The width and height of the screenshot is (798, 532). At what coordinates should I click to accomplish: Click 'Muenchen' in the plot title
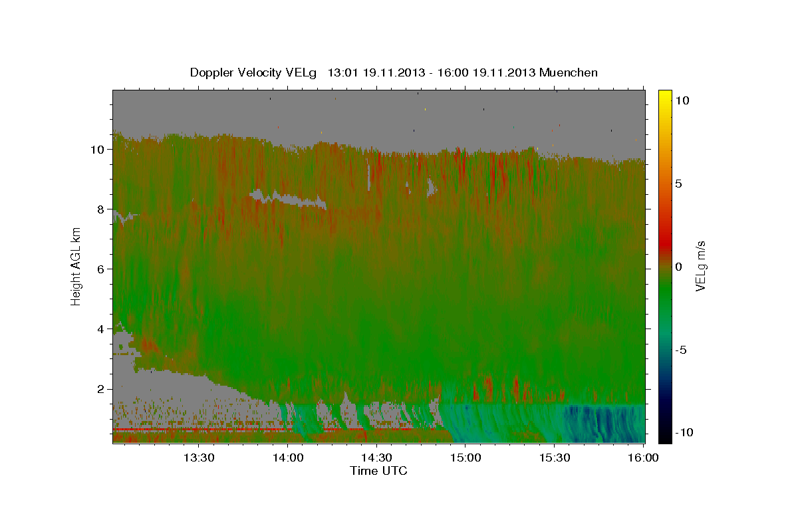(569, 72)
